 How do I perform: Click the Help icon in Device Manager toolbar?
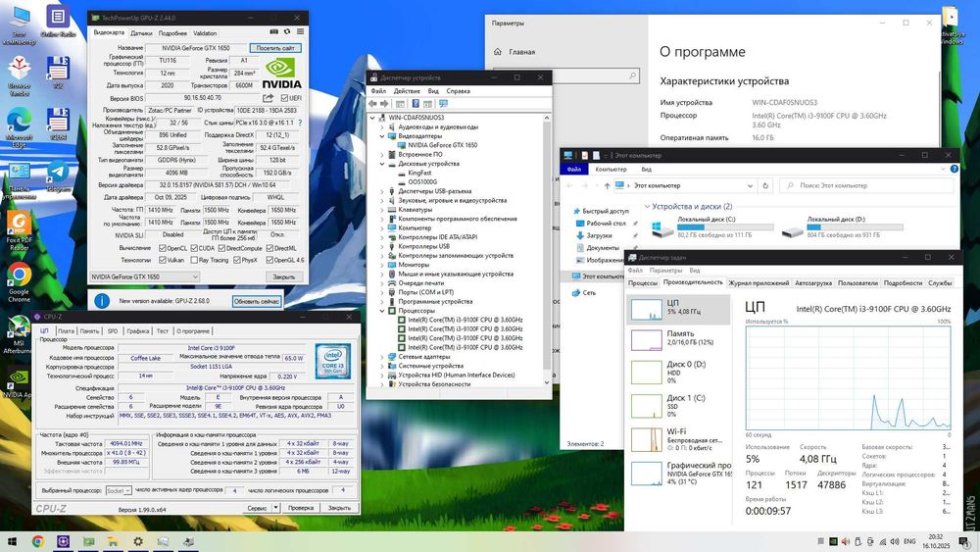click(x=415, y=104)
